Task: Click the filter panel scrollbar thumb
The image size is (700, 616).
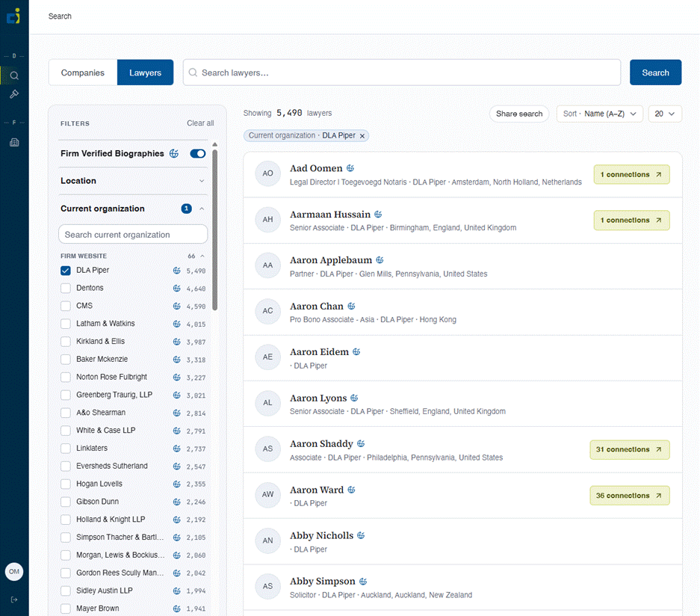Action: pyautogui.click(x=214, y=230)
